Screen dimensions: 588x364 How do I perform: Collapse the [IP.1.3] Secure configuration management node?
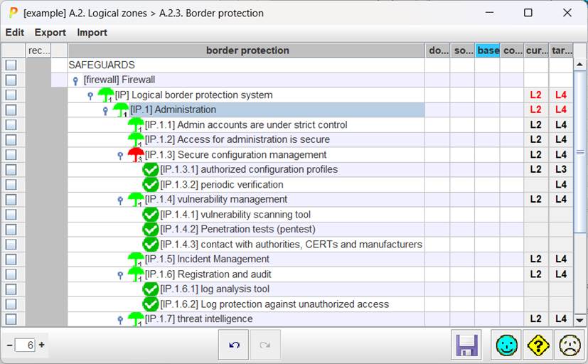click(120, 156)
